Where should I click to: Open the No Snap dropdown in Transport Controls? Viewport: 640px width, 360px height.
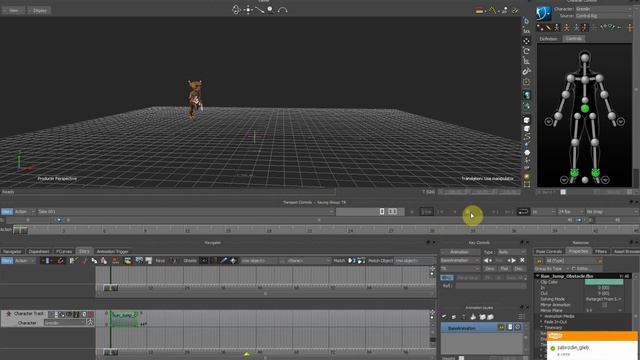click(x=611, y=212)
